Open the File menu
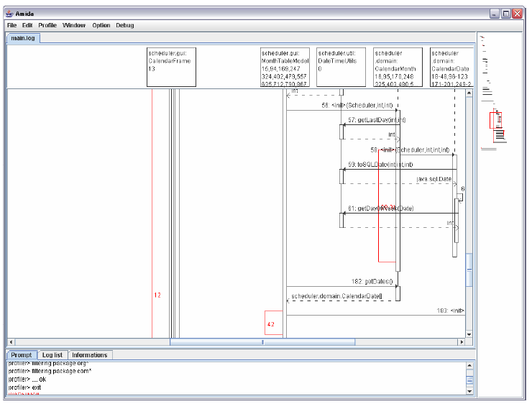This screenshot has width=532, height=404. pyautogui.click(x=12, y=25)
